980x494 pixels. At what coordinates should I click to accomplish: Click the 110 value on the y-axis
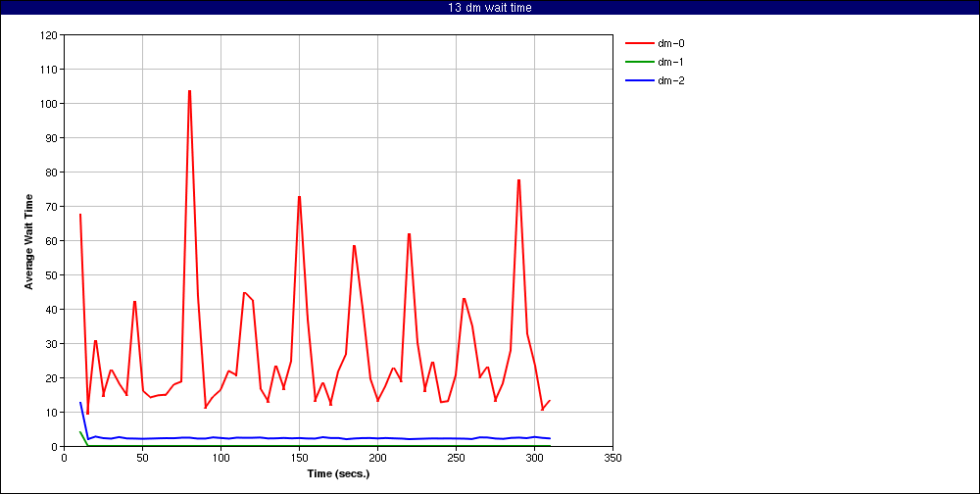pos(49,70)
